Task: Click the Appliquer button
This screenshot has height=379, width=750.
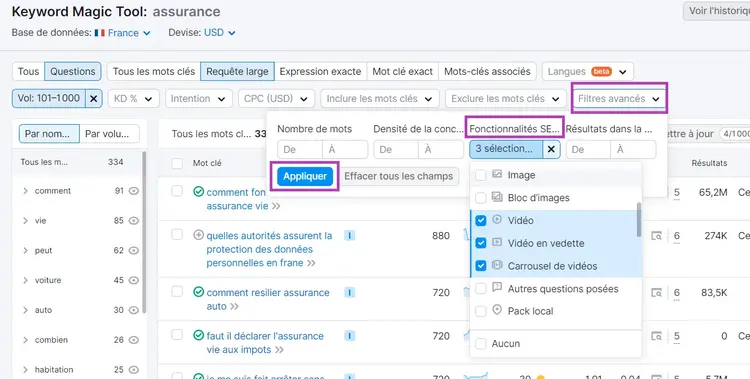Action: (x=305, y=176)
